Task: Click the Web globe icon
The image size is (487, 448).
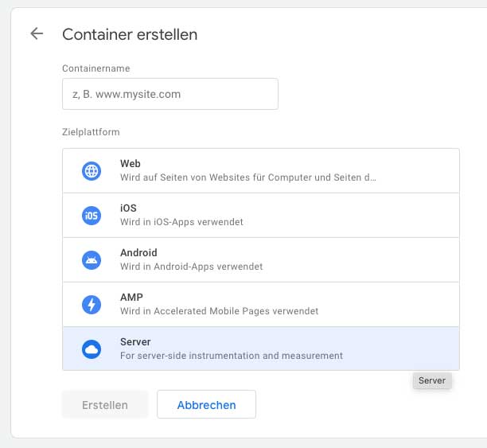Action: [x=92, y=171]
